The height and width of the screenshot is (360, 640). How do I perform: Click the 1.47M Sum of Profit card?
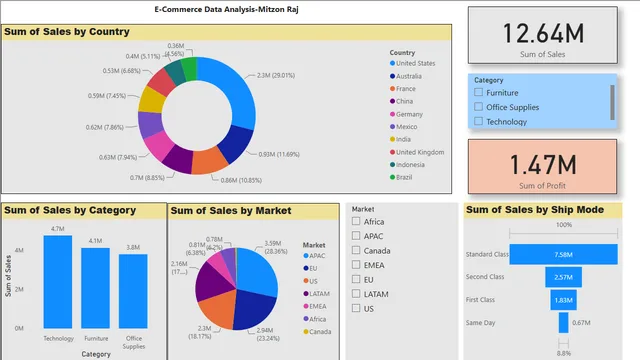click(542, 166)
